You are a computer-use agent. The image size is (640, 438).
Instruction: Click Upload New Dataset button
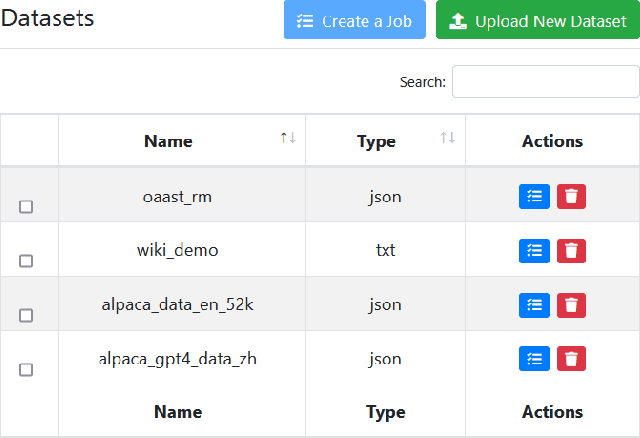pyautogui.click(x=537, y=21)
